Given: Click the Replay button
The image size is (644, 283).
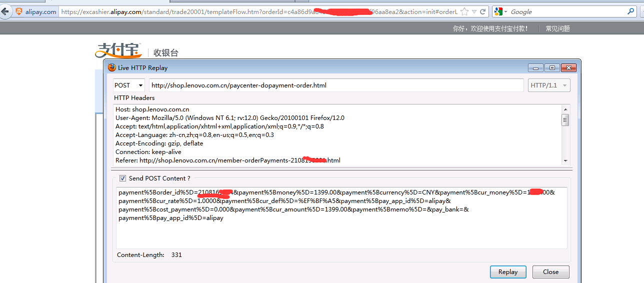Looking at the screenshot, I should point(508,272).
